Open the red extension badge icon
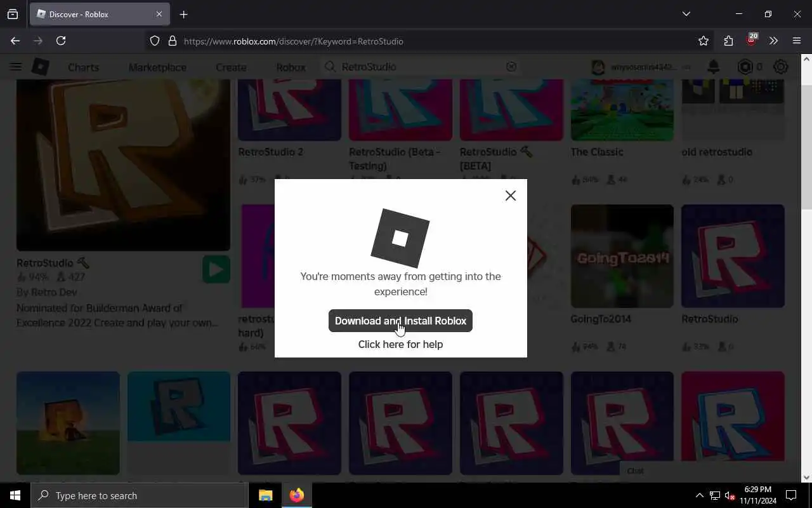 coord(751,40)
